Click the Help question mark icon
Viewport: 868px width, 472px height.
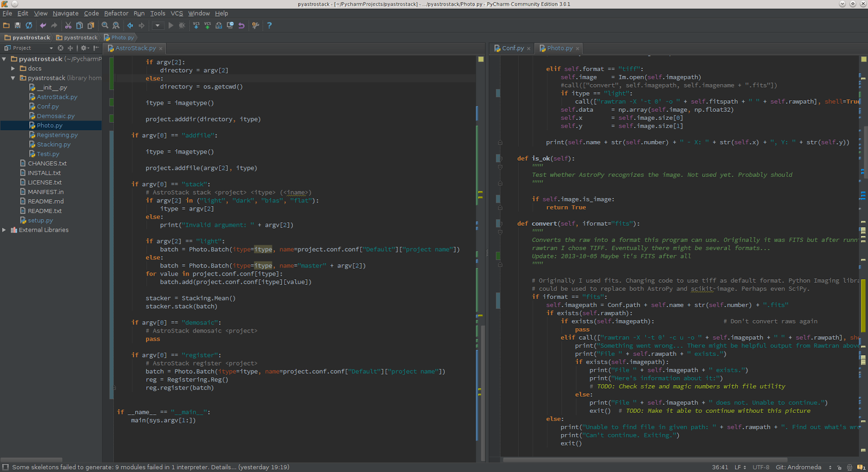[x=269, y=25]
